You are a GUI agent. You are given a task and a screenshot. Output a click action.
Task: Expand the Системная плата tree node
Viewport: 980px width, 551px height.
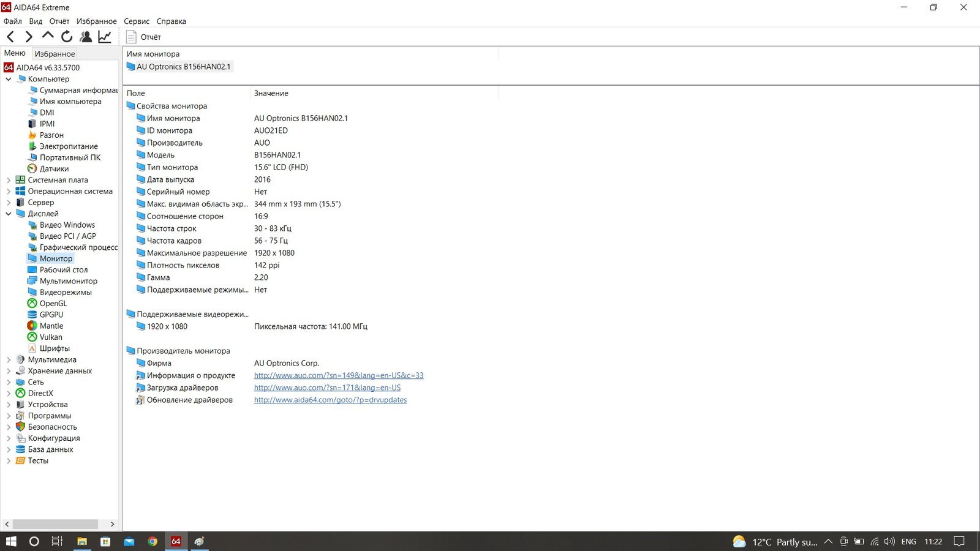click(9, 180)
